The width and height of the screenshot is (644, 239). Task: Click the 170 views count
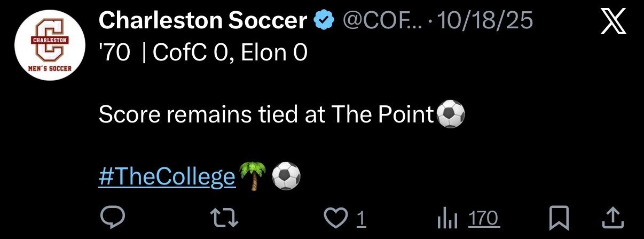[483, 218]
